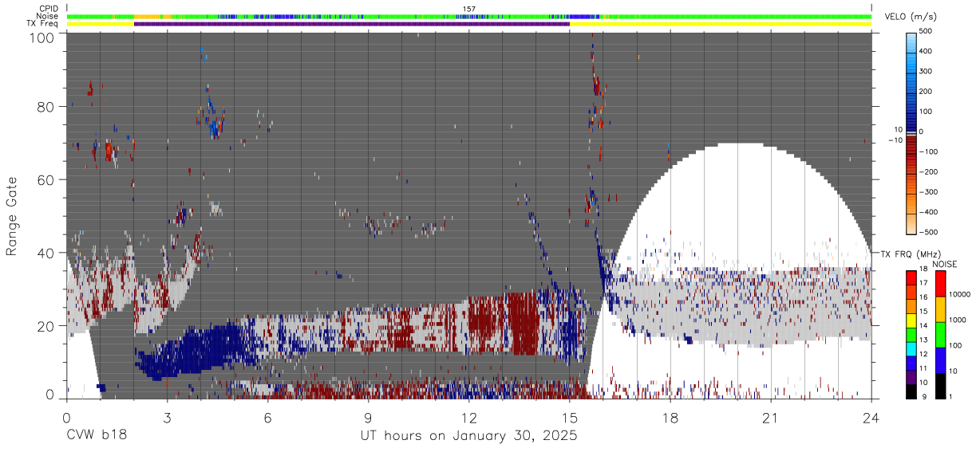Select range gate 80 axis tick
The width and height of the screenshot is (980, 452).
point(46,106)
